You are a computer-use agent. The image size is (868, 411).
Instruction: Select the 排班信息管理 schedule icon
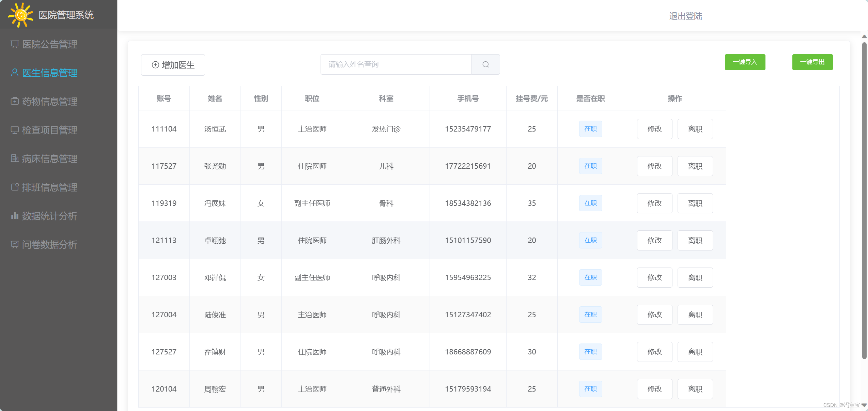[x=15, y=187]
